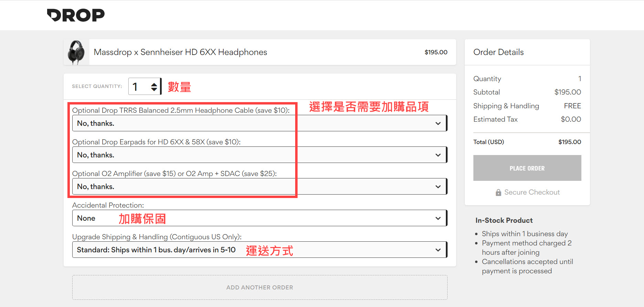Click the headphones product thumbnail
This screenshot has width=644, height=307.
[76, 52]
